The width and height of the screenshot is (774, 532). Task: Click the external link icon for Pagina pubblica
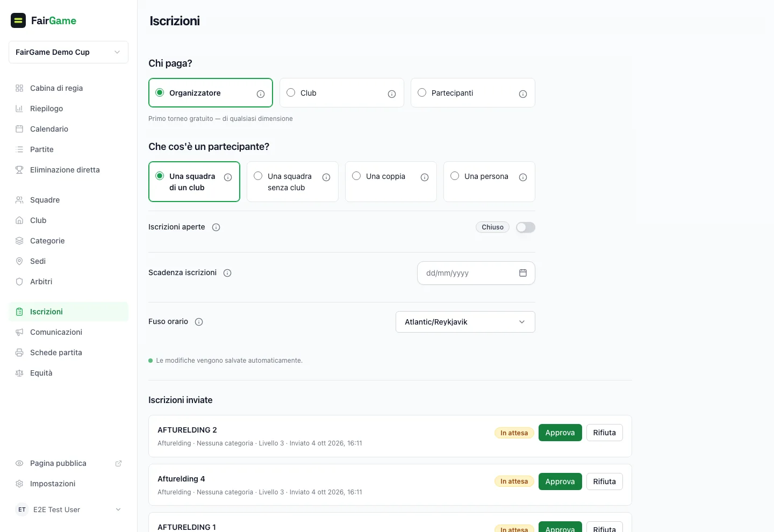tap(118, 463)
